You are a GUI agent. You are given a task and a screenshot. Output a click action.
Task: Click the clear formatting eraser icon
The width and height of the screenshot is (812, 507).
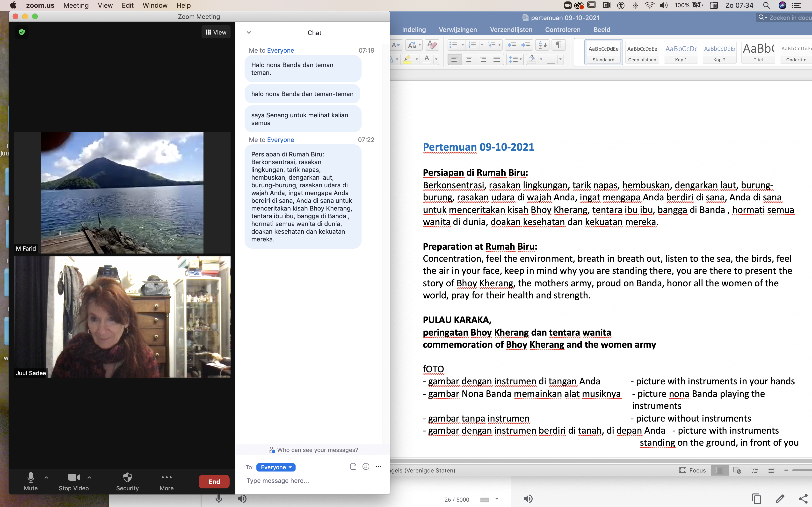[433, 45]
